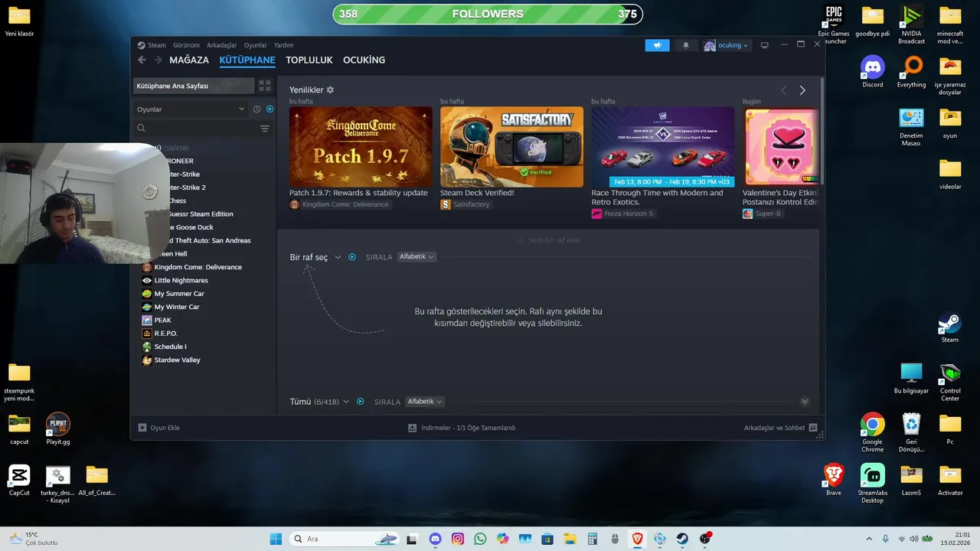
Task: Open the Discord desktop shortcut
Action: [872, 71]
